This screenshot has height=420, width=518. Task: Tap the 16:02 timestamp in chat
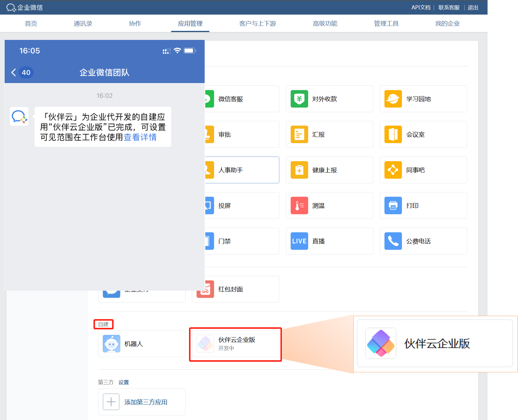[105, 96]
